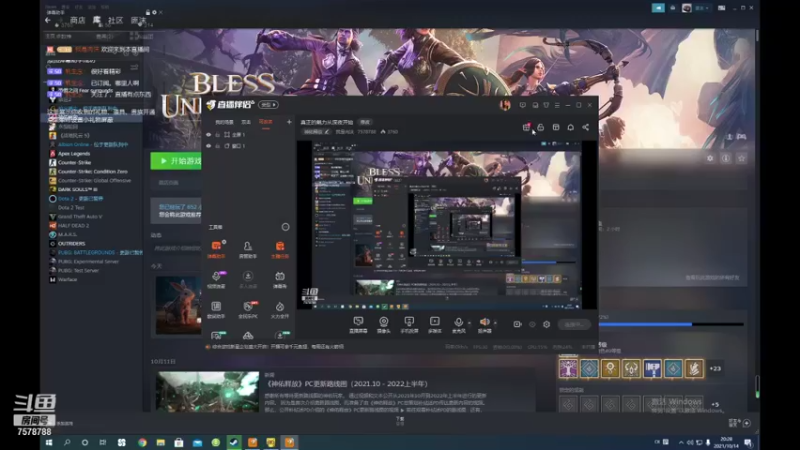Viewport: 800px width, 450px height.
Task: Add a game via plus icon at bottom-right
Action: point(746,423)
